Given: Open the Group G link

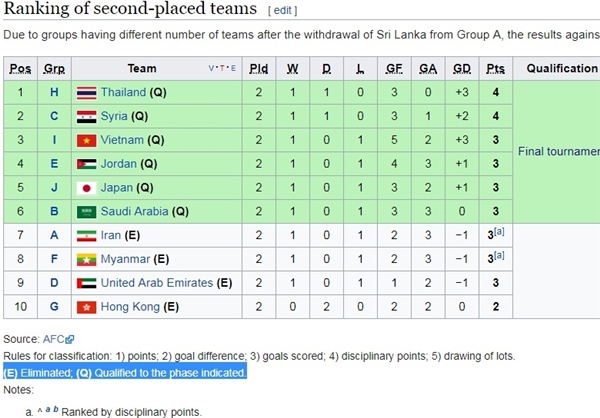Looking at the screenshot, I should pos(54,307).
